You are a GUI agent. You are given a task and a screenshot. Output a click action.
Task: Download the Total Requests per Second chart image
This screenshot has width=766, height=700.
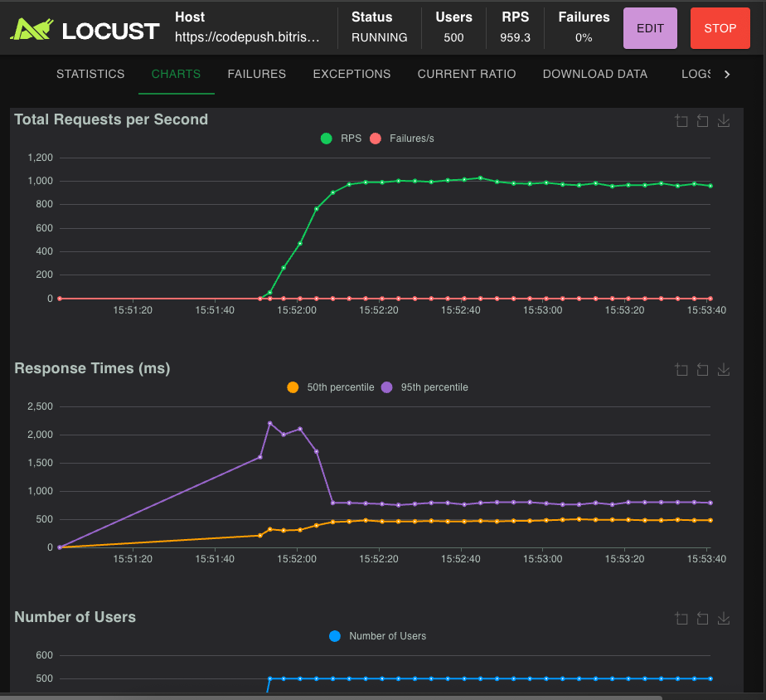pos(724,120)
